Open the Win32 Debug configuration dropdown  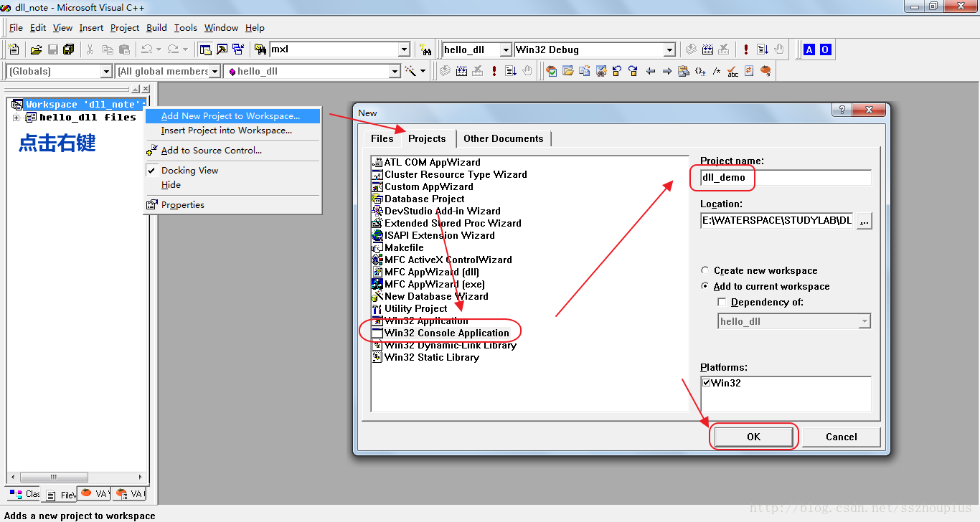pos(669,49)
